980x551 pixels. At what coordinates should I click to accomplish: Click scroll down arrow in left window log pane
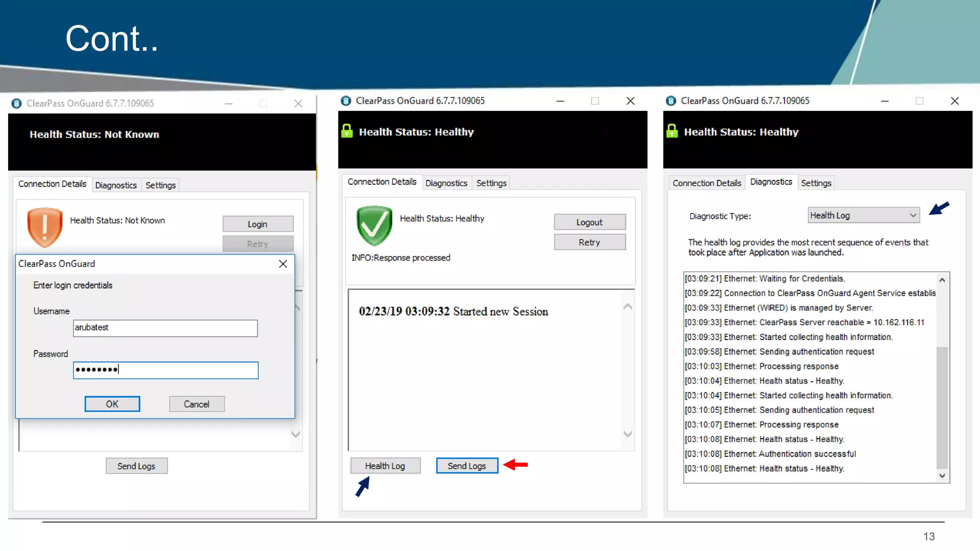[296, 434]
